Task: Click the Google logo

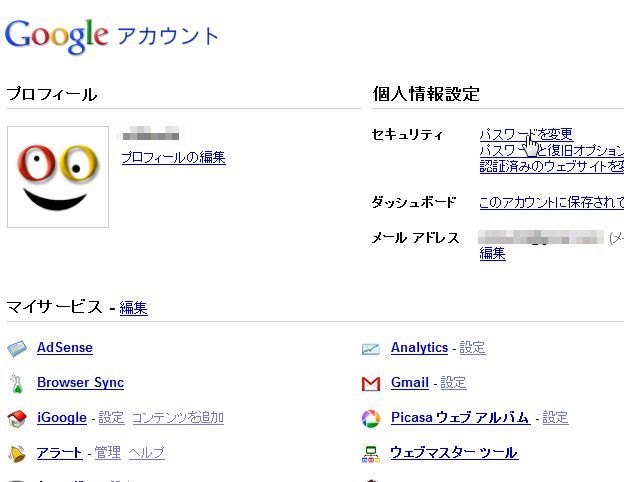Action: pyautogui.click(x=57, y=36)
